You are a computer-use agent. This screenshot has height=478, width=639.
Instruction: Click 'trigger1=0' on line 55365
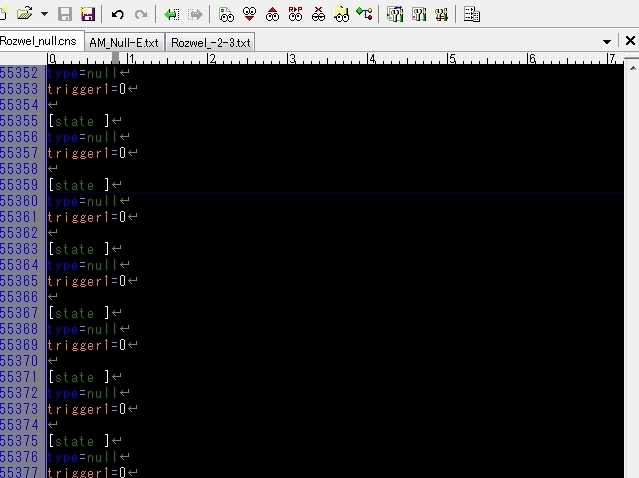click(x=86, y=281)
